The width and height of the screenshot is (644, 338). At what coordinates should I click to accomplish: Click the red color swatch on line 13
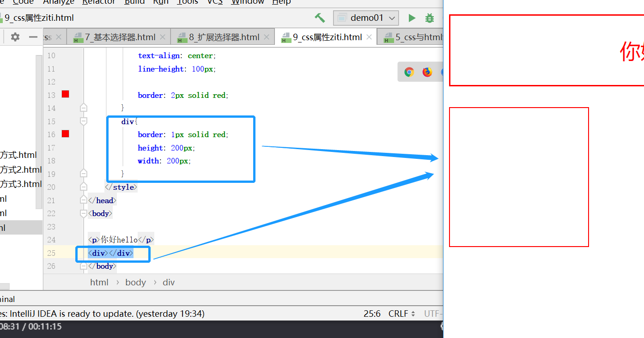coord(65,94)
